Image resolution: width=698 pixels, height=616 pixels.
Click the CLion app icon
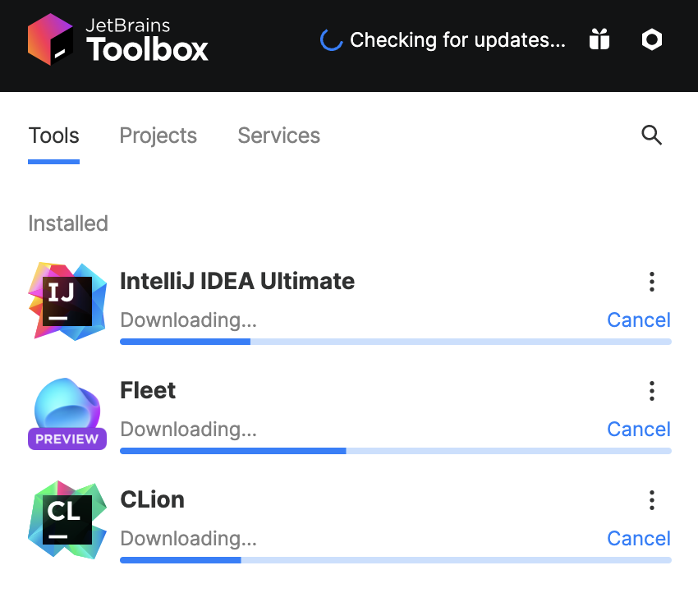tap(67, 520)
